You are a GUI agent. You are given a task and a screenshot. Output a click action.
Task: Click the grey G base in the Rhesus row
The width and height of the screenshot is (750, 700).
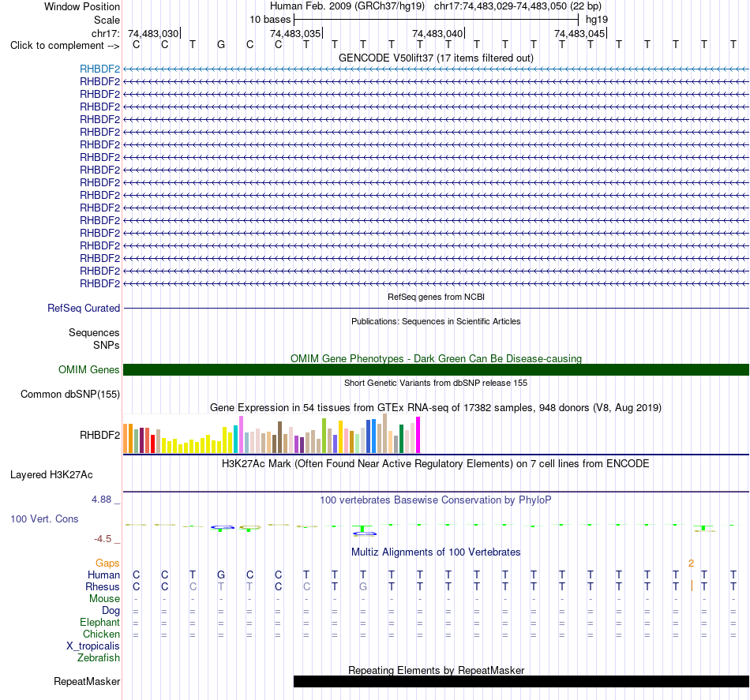coord(363,586)
